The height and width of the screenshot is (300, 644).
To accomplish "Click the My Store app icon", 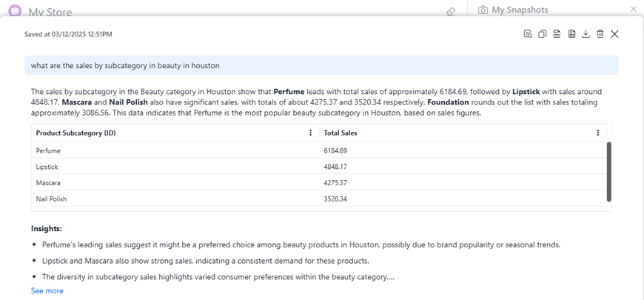I will pos(15,10).
